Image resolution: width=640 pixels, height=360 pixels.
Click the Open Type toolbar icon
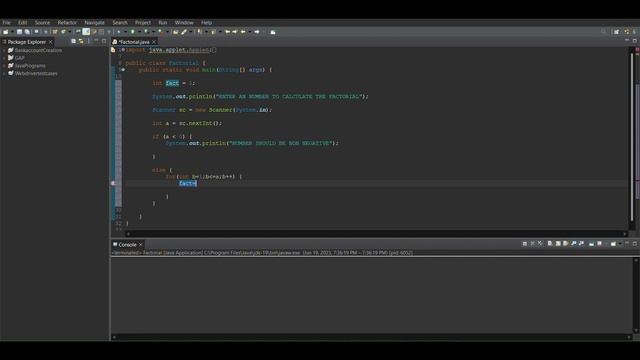click(176, 32)
